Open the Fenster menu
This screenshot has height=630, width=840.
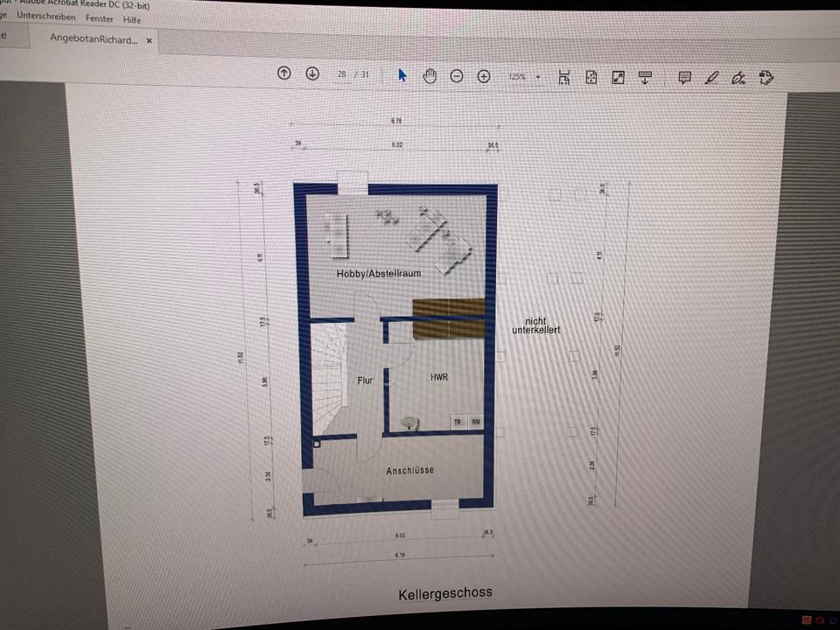(99, 18)
